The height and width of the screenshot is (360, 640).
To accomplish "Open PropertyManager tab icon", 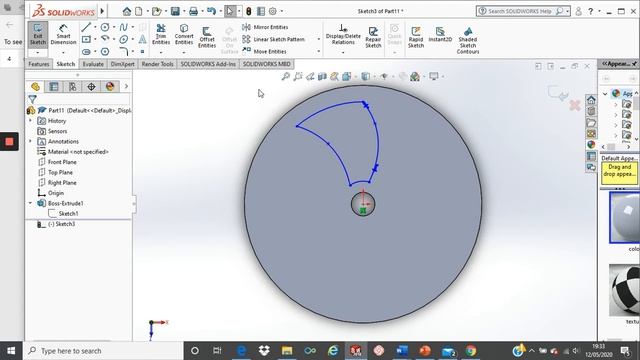I will [53, 87].
